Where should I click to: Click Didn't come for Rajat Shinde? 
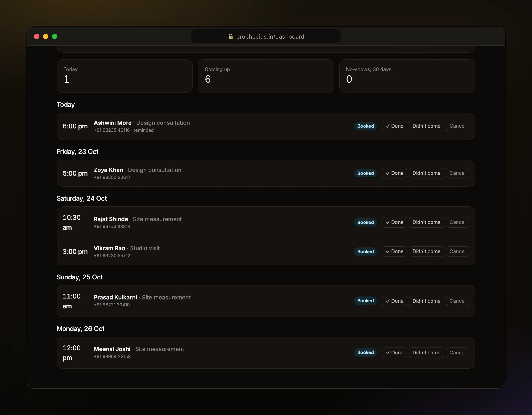(426, 222)
